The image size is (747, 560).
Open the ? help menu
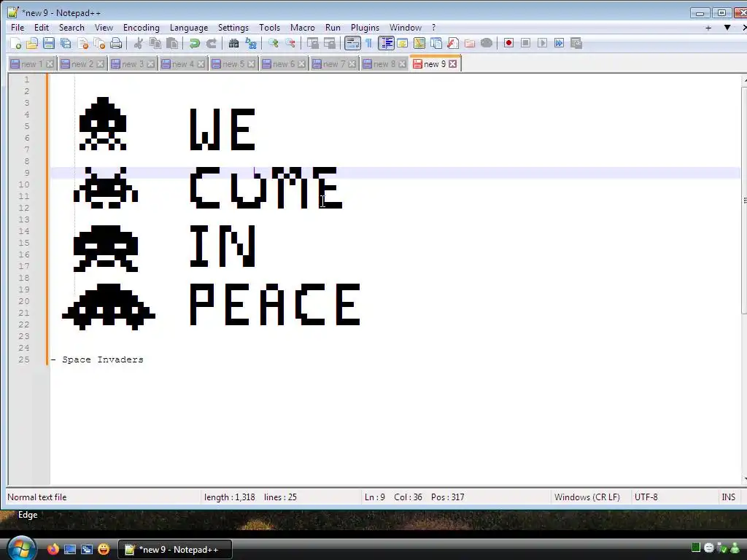[433, 28]
